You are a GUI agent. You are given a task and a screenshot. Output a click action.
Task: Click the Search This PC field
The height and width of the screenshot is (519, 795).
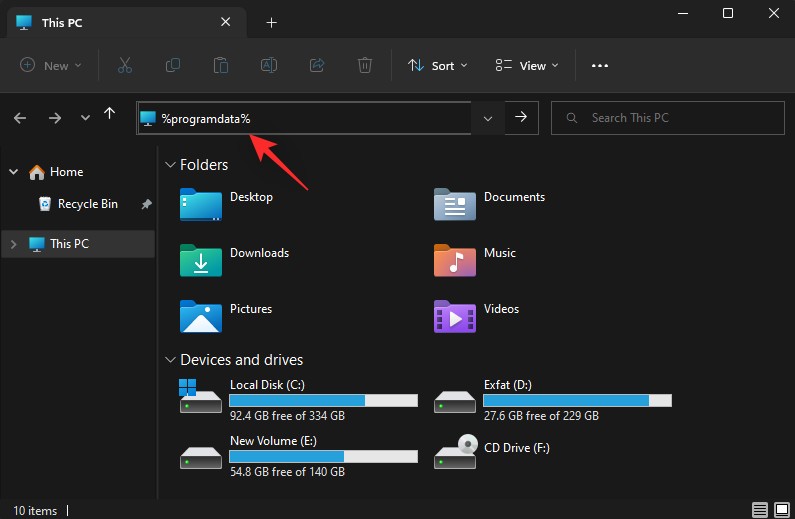[x=668, y=118]
